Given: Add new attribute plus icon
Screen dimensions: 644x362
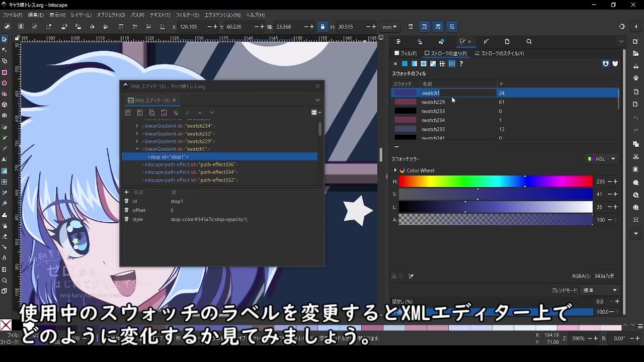Looking at the screenshot, I should coord(126,192).
